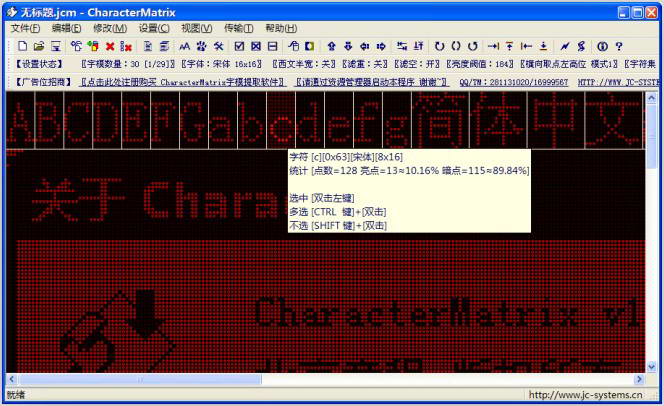Click the New file toolbar icon

[x=23, y=46]
